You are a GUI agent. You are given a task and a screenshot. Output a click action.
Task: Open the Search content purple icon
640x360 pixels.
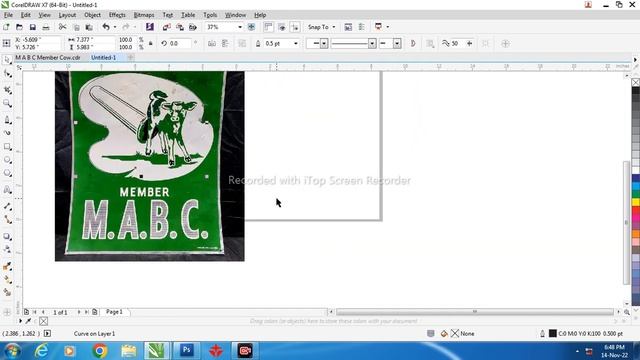pos(150,27)
